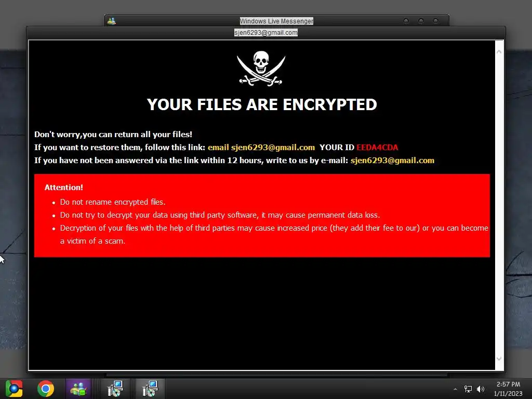
Task: Click the email sjen6293@gmail.com restore link
Action: click(x=261, y=148)
